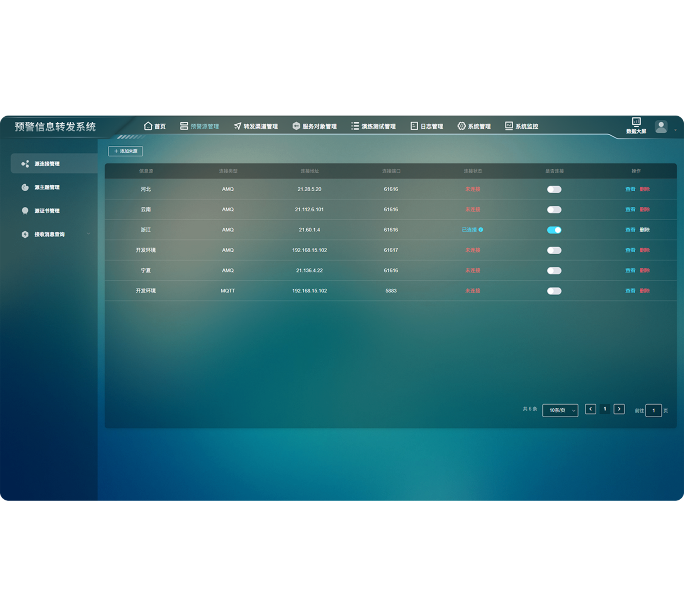The height and width of the screenshot is (616, 684).
Task: Click the 添加来源 button
Action: [x=126, y=151]
